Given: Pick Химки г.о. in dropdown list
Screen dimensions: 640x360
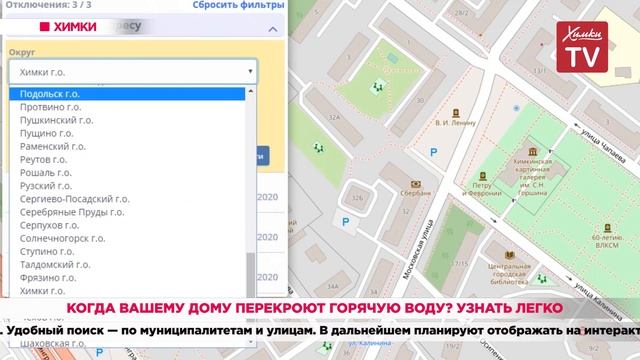Looking at the screenshot, I should pos(127,291).
